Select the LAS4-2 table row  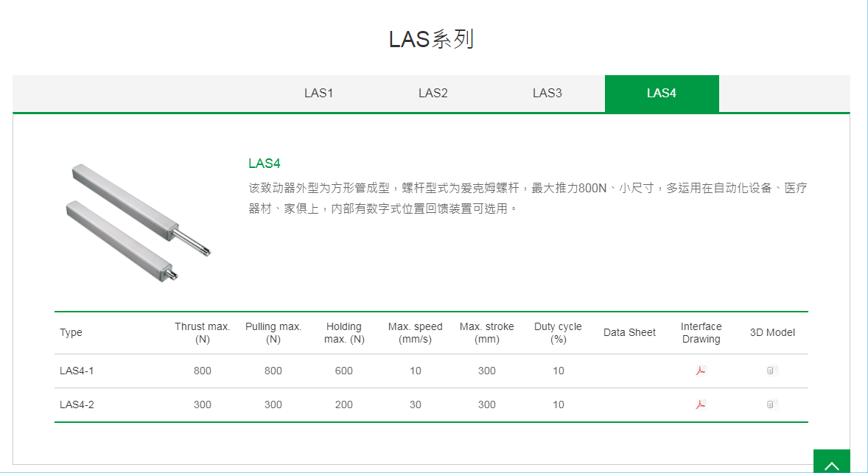pos(295,404)
